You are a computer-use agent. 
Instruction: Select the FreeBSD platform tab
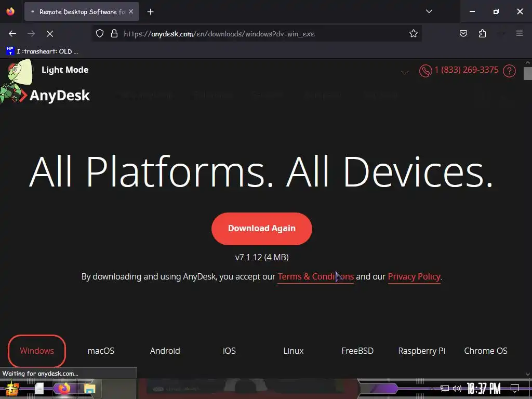(x=357, y=351)
